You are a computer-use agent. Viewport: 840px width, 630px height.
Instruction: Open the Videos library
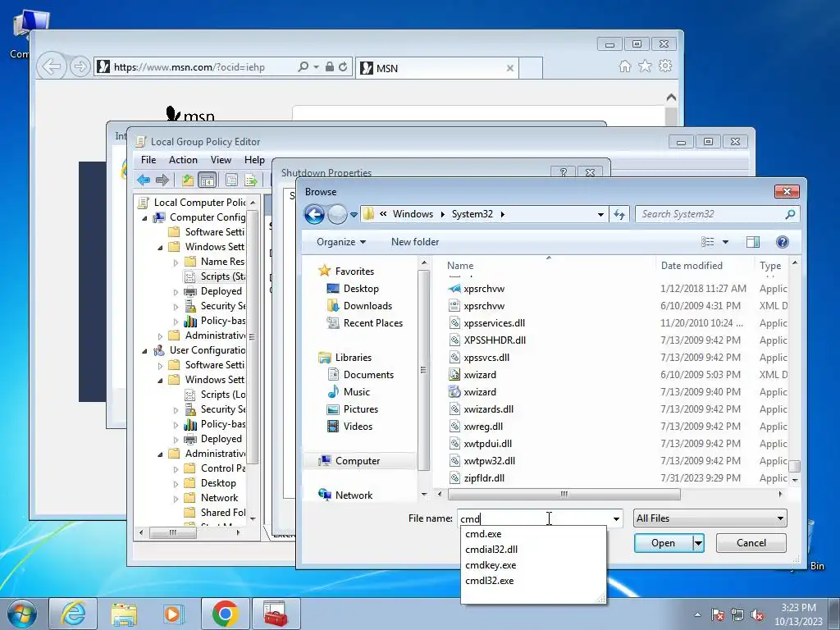tap(358, 427)
